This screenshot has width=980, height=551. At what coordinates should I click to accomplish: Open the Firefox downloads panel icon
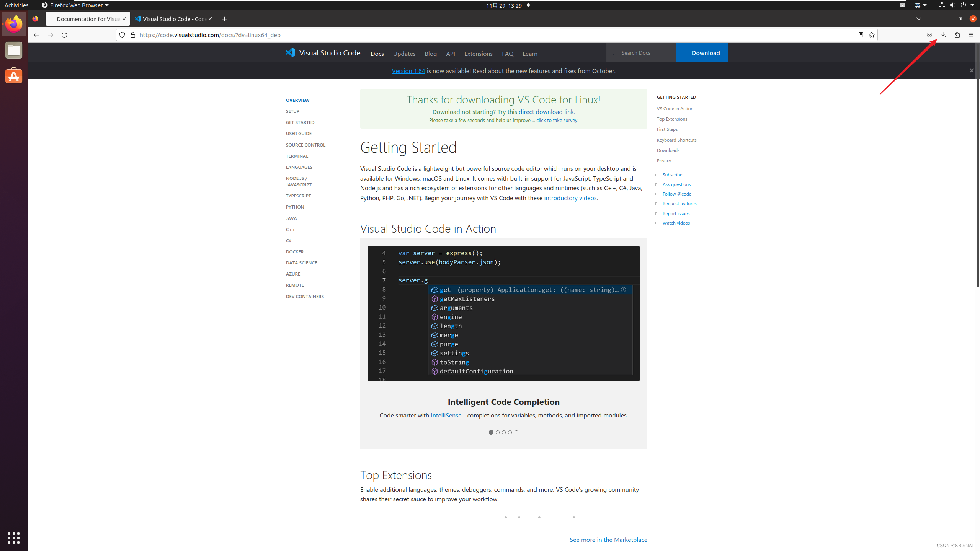943,35
